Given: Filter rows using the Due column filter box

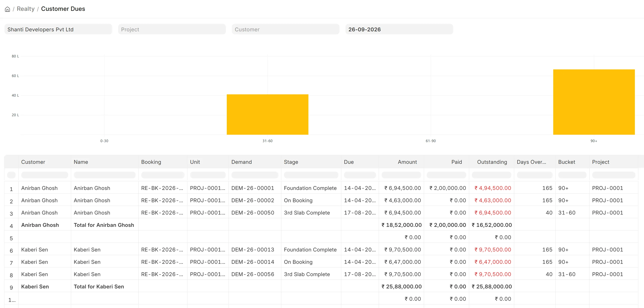Looking at the screenshot, I should tap(360, 175).
